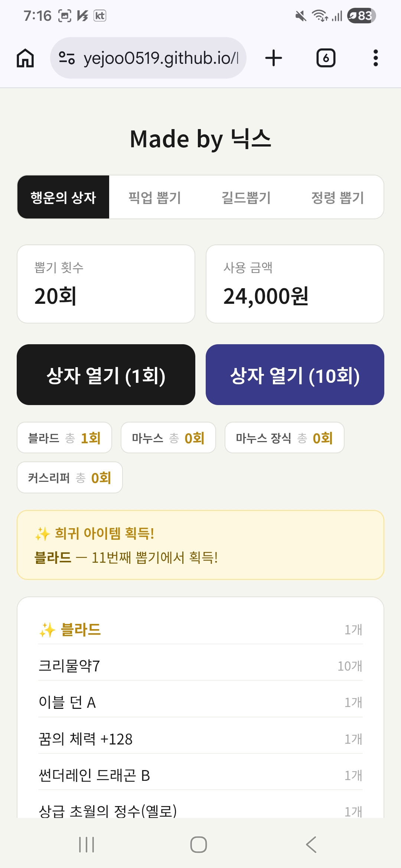Image resolution: width=401 pixels, height=868 pixels.
Task: Tap the Android recent apps button
Action: 87,845
